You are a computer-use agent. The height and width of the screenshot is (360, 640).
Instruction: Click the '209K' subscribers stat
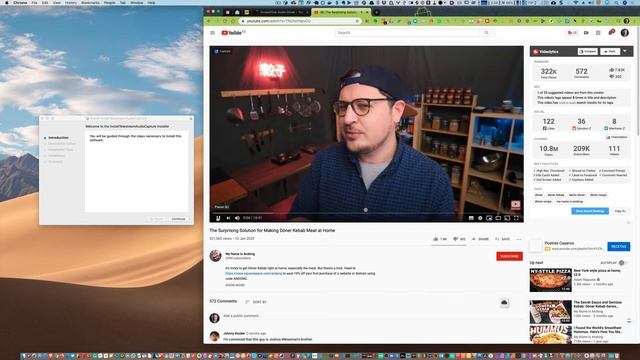581,150
